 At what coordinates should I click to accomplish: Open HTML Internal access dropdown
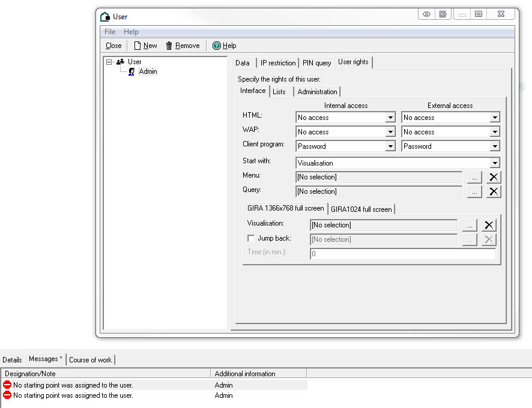[390, 118]
